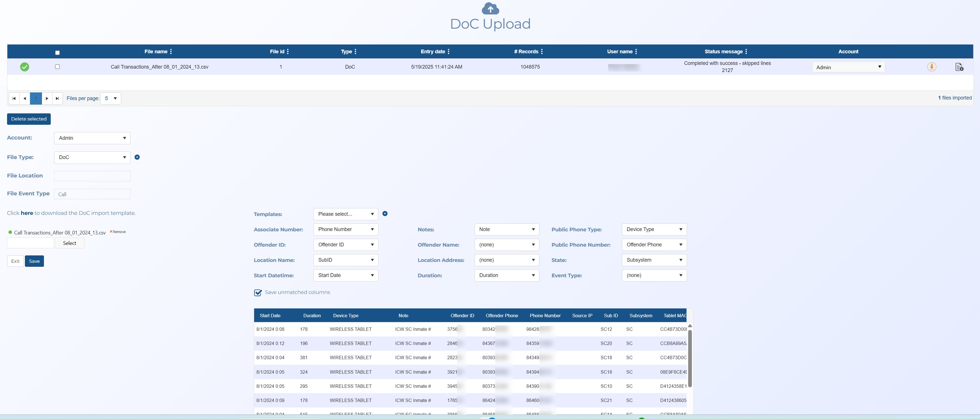The height and width of the screenshot is (419, 980).
Task: Expand the Associate Number dropdown
Action: click(x=345, y=229)
